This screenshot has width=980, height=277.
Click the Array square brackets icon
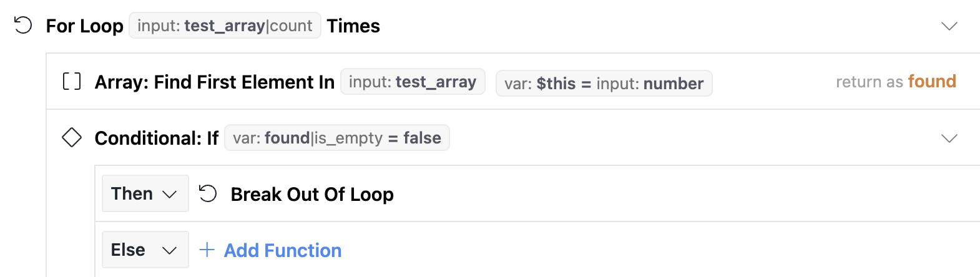72,82
